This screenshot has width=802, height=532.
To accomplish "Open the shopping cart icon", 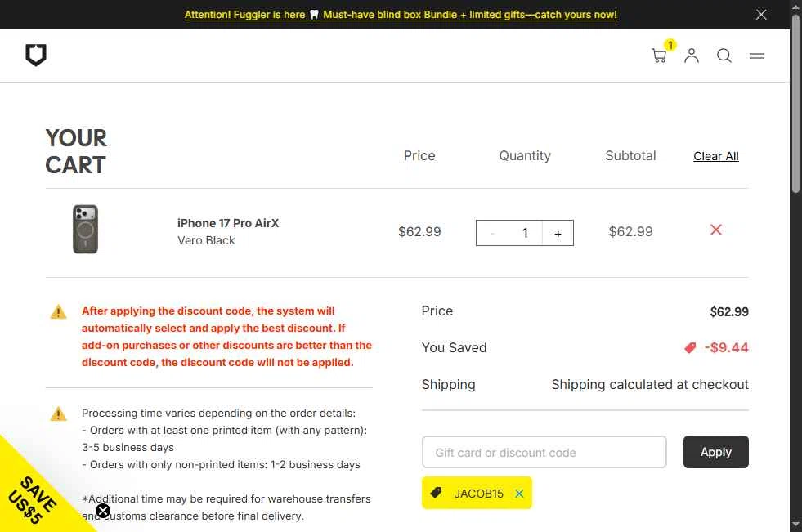I will 659,56.
